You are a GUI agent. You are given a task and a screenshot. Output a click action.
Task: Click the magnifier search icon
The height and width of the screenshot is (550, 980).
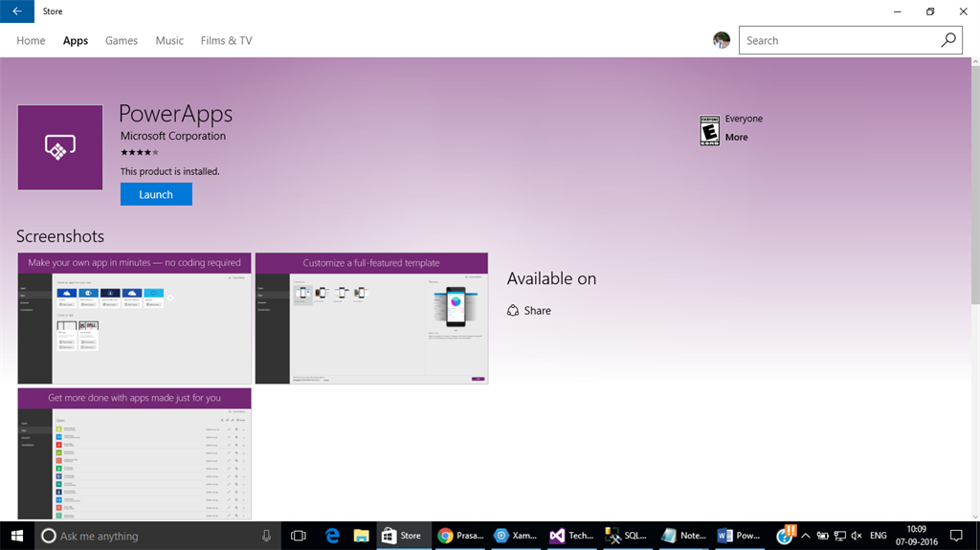click(948, 40)
